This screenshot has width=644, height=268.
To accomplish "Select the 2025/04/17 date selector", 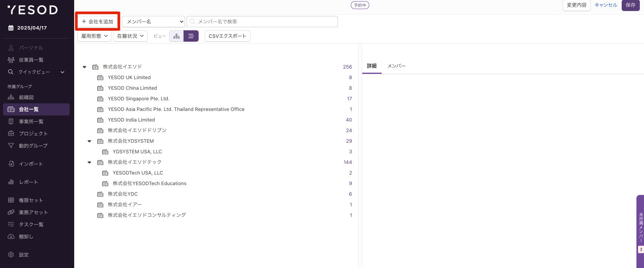I will 27,28.
